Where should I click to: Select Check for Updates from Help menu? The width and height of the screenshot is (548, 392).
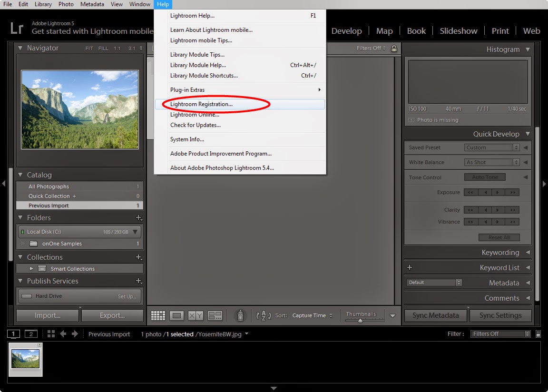(x=196, y=125)
